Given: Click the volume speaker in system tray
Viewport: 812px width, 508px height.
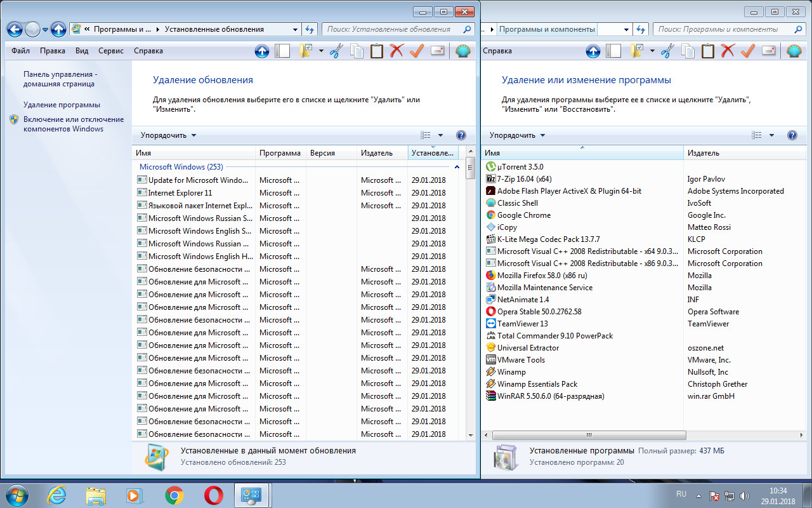Looking at the screenshot, I should (x=745, y=495).
